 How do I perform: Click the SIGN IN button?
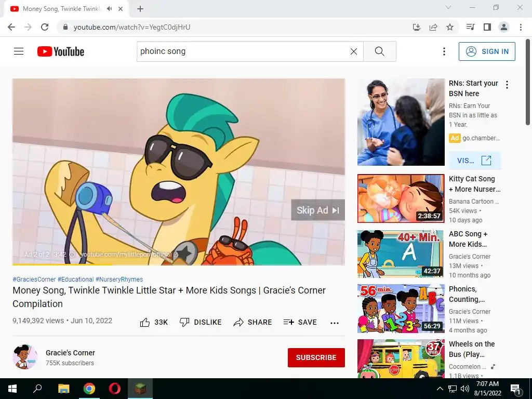click(487, 51)
